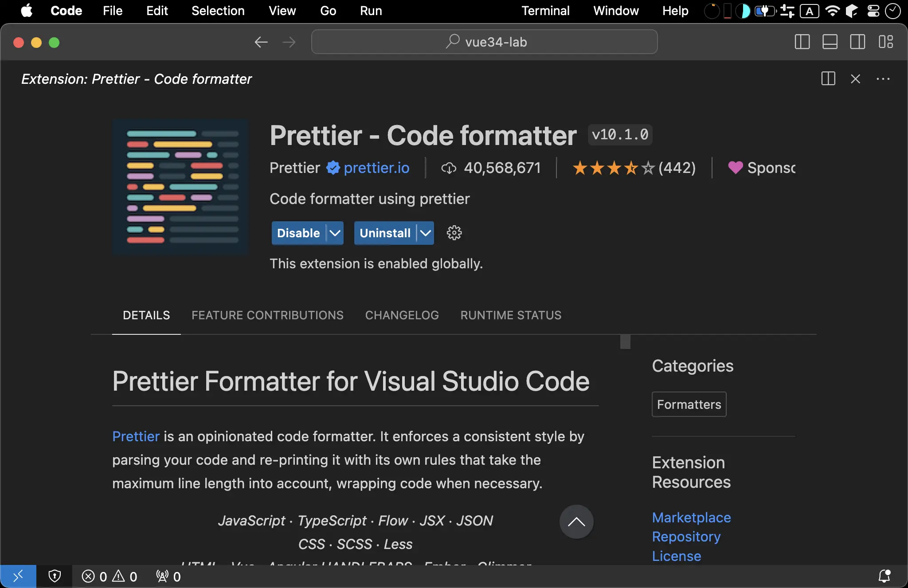Open the editor More Actions ellipsis
908x588 pixels.
[x=883, y=79]
